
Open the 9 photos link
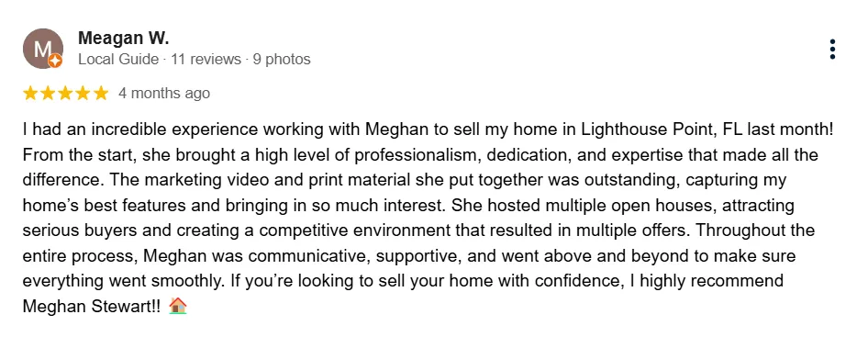[282, 60]
